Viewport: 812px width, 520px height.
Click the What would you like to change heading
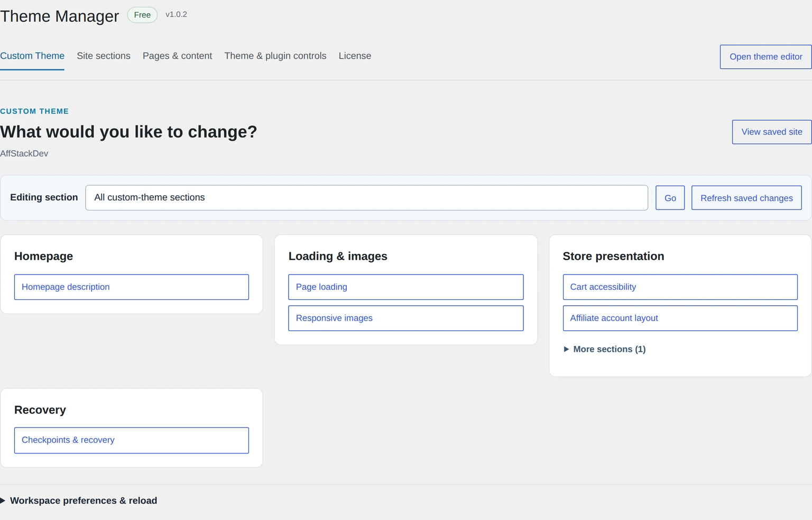click(x=128, y=132)
